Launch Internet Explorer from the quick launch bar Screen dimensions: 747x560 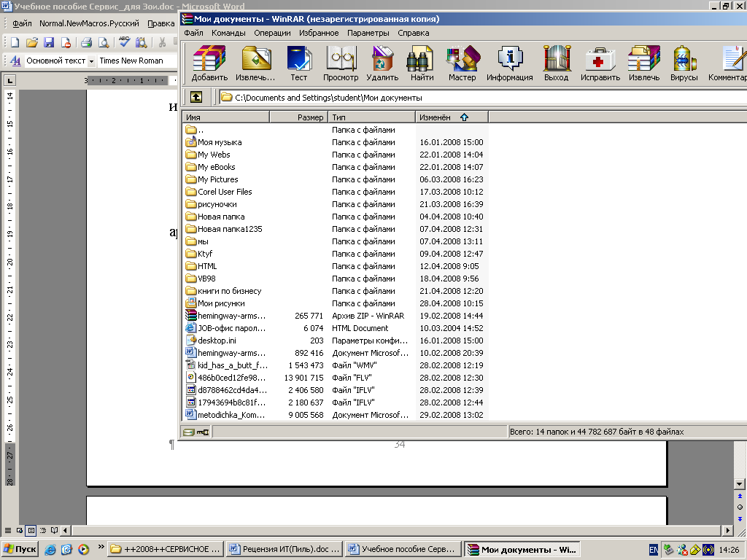pyautogui.click(x=50, y=550)
